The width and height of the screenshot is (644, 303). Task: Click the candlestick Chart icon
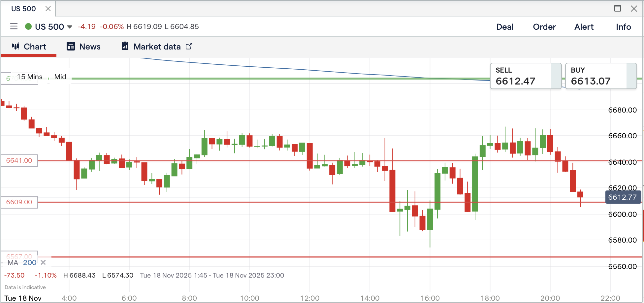tap(16, 46)
